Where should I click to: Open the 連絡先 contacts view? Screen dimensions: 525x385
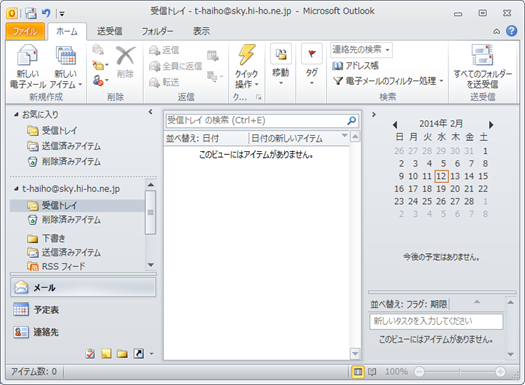coord(83,332)
